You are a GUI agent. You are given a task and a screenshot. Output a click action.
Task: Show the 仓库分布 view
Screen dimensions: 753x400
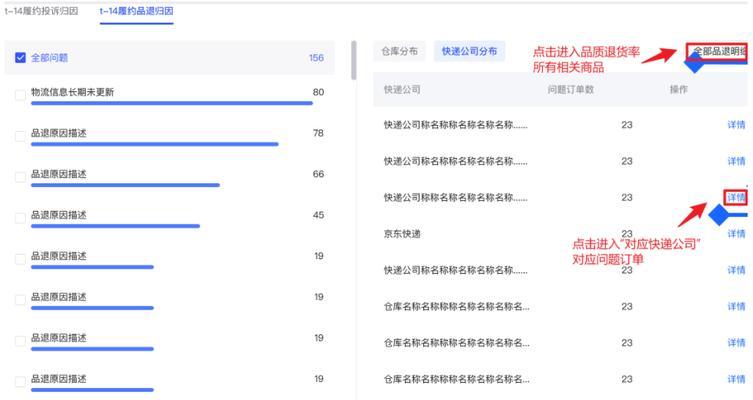(x=400, y=51)
